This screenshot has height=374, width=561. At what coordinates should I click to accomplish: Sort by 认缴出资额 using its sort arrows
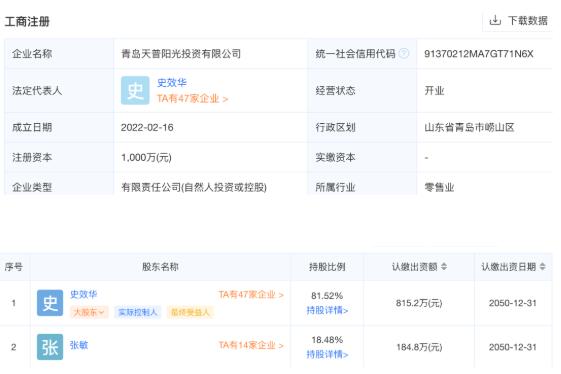pos(444,267)
